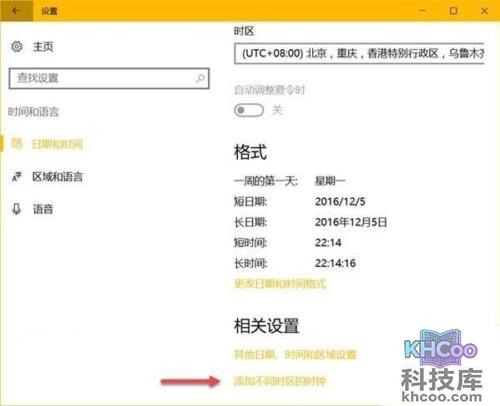Open 其他日期、时间和区域设置 link
Screen dimensions: 500x406
295,354
